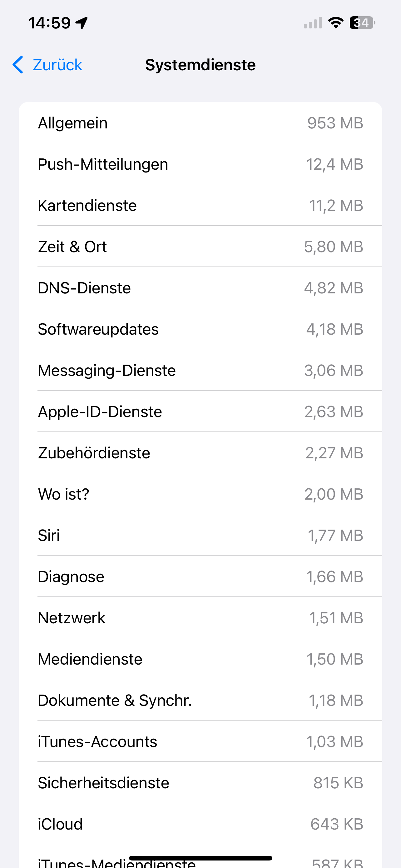Tap the Wi-Fi status icon
The width and height of the screenshot is (401, 868).
pyautogui.click(x=336, y=23)
